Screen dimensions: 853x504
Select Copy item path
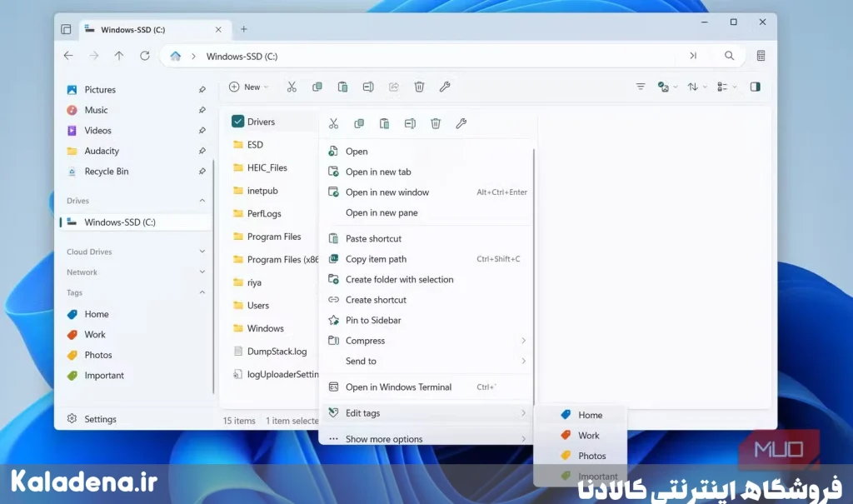point(426,259)
